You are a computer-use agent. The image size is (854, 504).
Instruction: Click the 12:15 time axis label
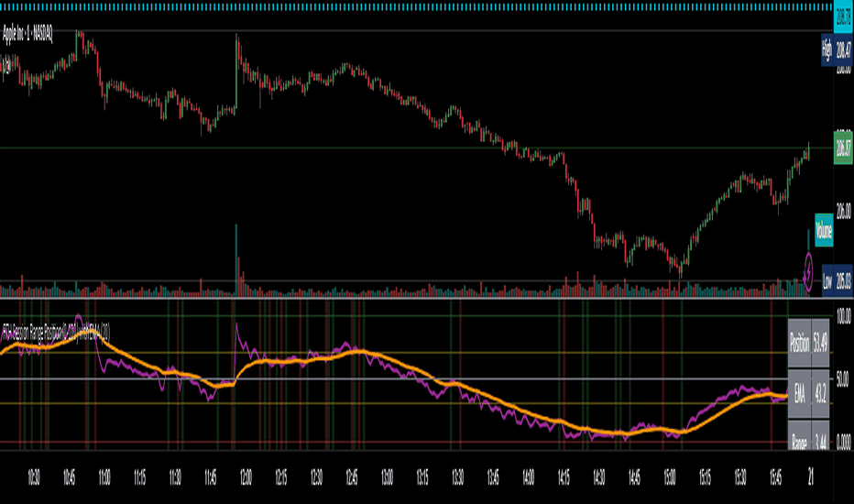[281, 477]
